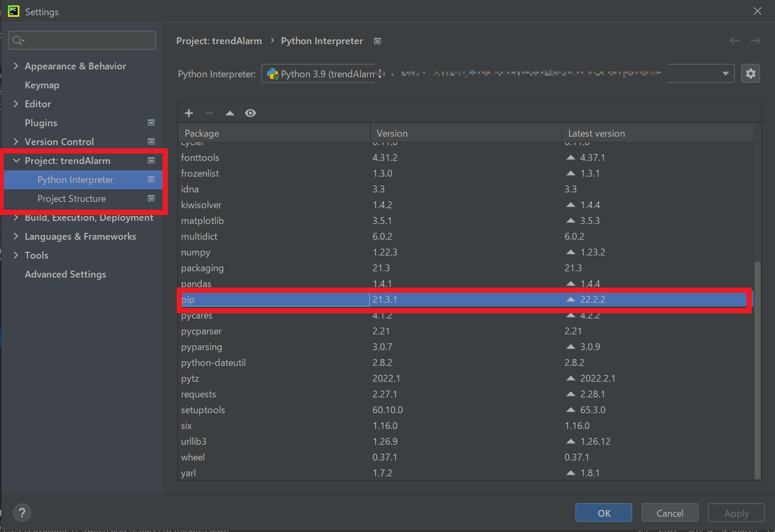Click the package list vertical scrollbar
Image resolution: width=775 pixels, height=532 pixels.
pos(758,370)
